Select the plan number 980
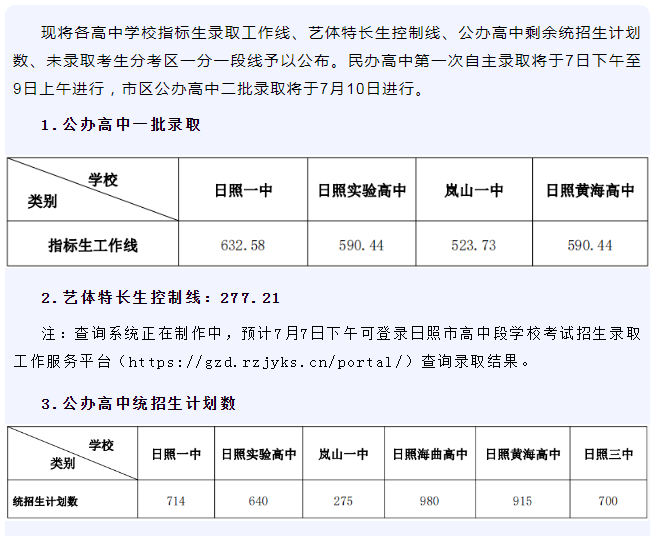 429,501
